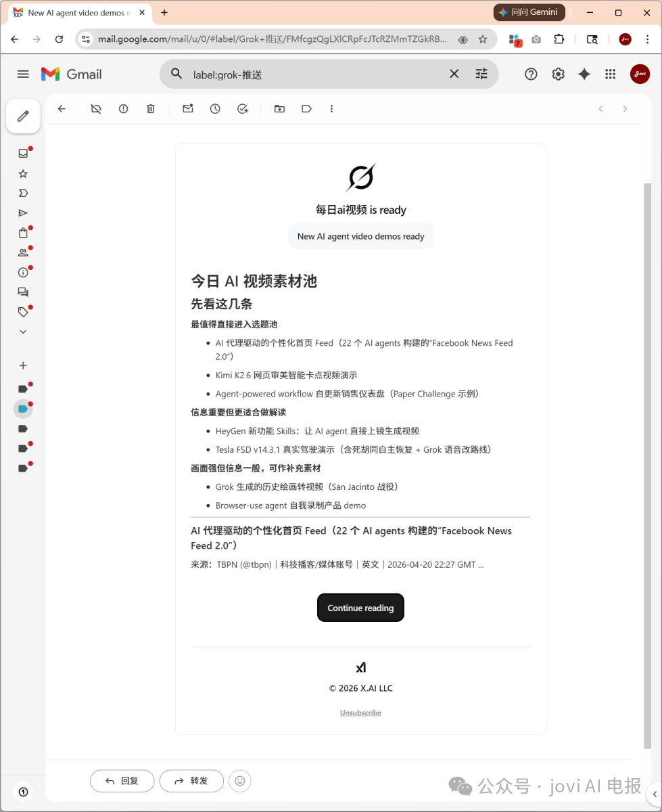Compose a new email
This screenshot has width=662, height=812.
point(23,116)
